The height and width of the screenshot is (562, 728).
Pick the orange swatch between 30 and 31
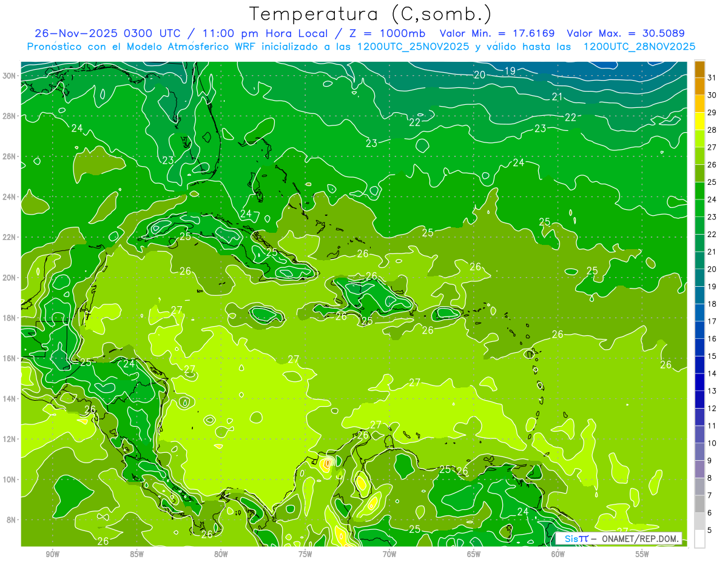pos(699,86)
